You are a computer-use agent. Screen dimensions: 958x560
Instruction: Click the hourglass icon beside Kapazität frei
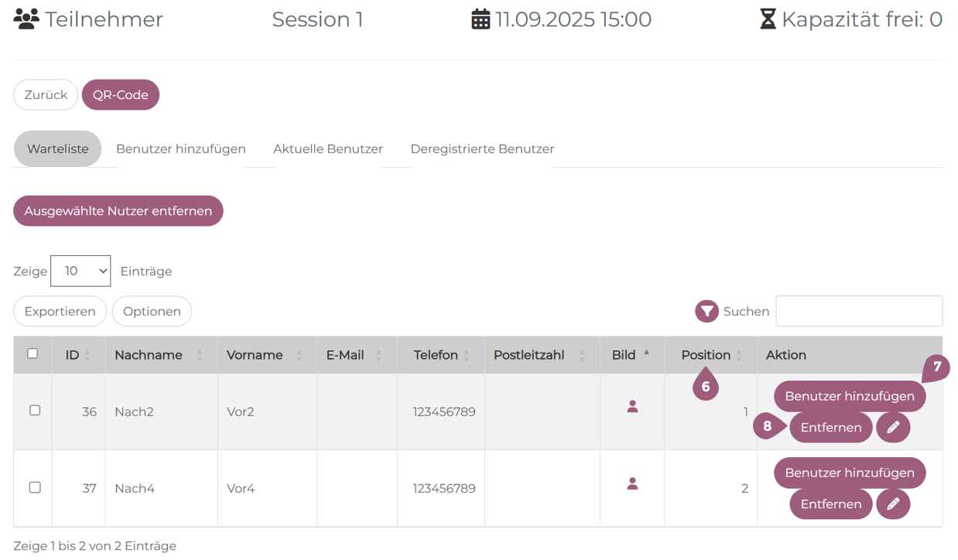point(768,19)
